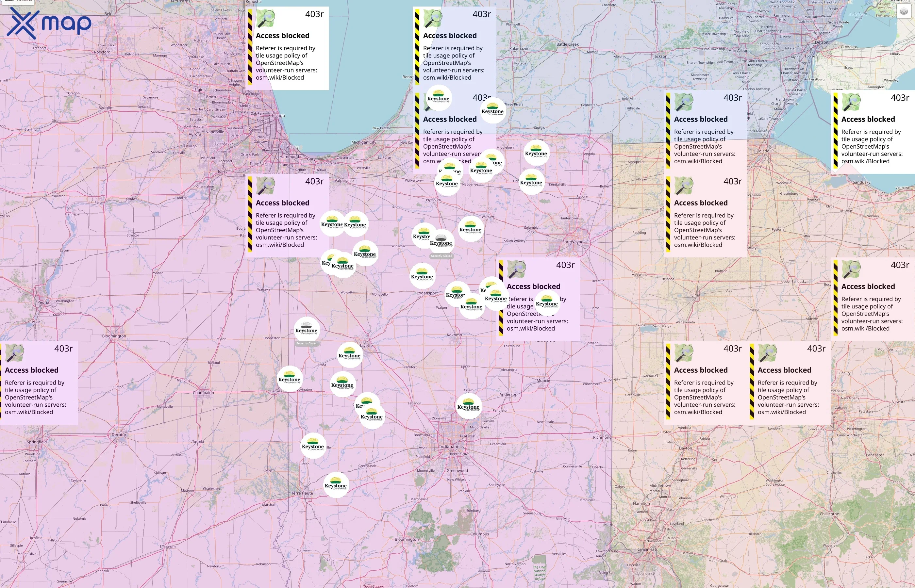Click the Bloomington label near Columbus
Image resolution: width=915 pixels, height=588 pixels.
tap(407, 540)
